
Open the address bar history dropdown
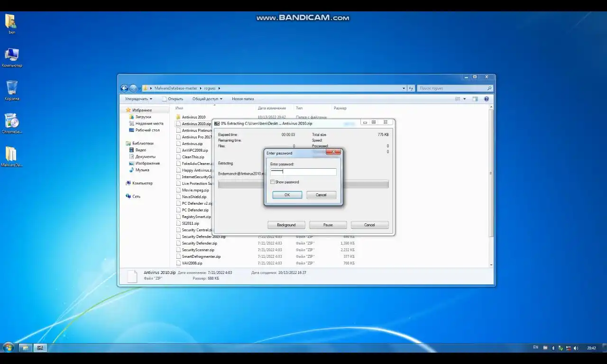(x=404, y=88)
